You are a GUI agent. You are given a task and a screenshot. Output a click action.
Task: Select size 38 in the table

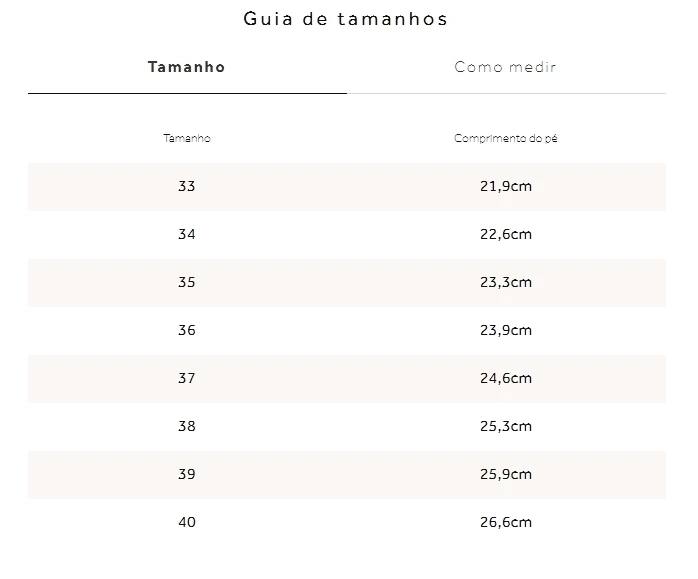coord(187,426)
